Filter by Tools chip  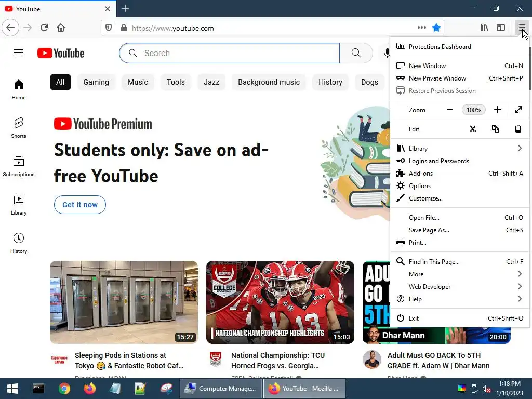[x=176, y=82]
